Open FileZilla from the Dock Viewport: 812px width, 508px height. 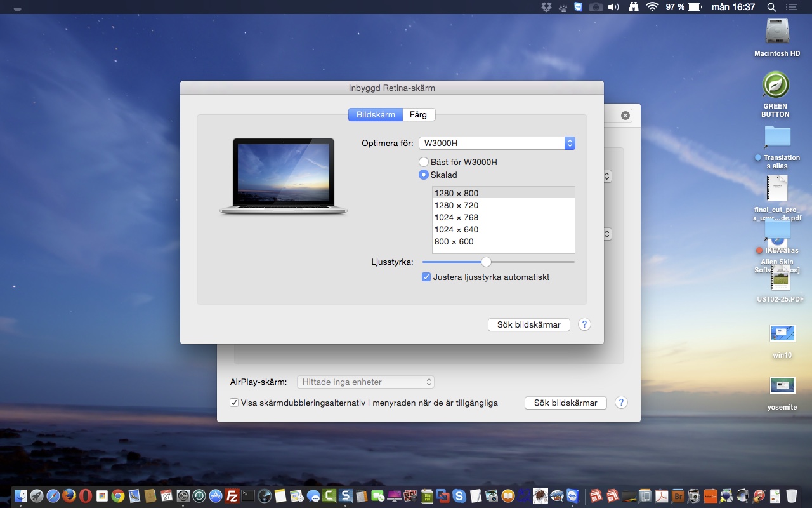(x=232, y=495)
